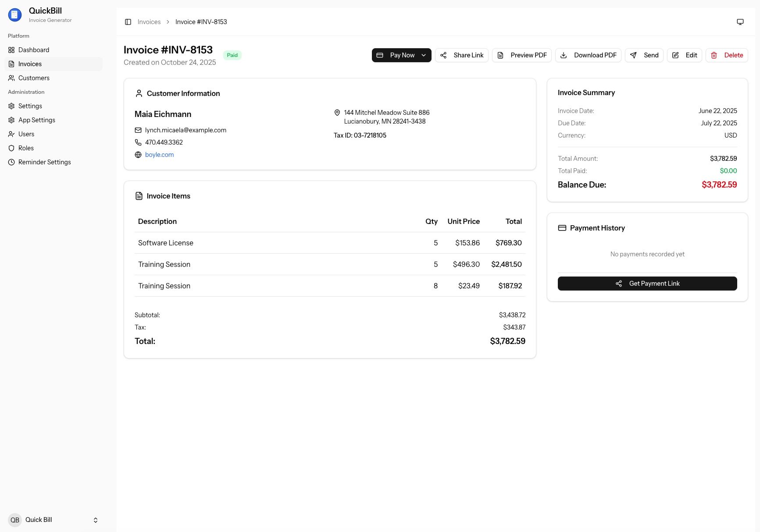Open the boyle.com website link
760x532 pixels.
click(x=159, y=155)
